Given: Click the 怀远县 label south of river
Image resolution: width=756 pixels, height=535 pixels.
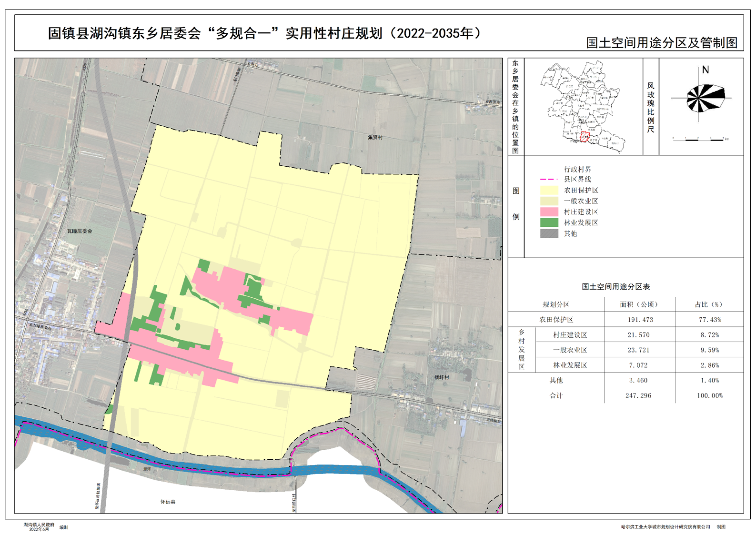Looking at the screenshot, I should 168,502.
